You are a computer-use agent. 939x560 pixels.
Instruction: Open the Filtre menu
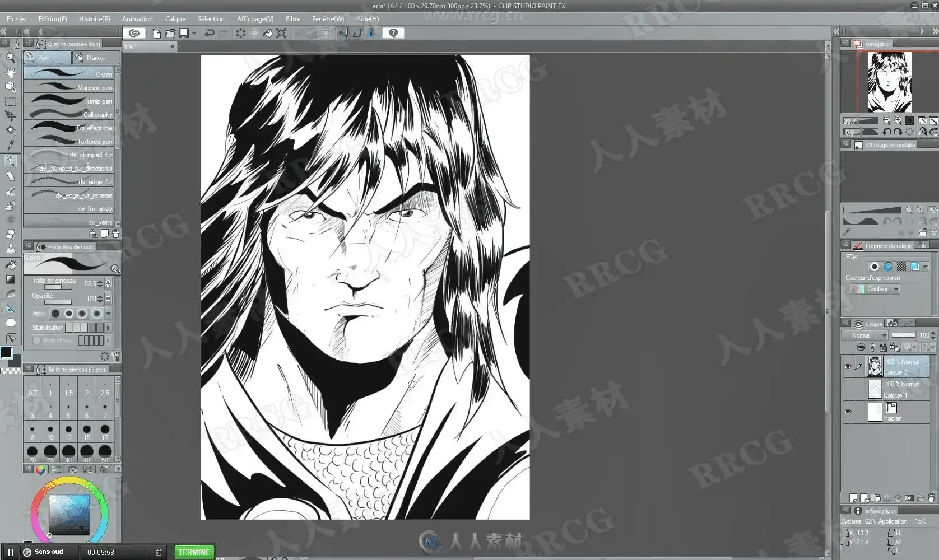[293, 18]
